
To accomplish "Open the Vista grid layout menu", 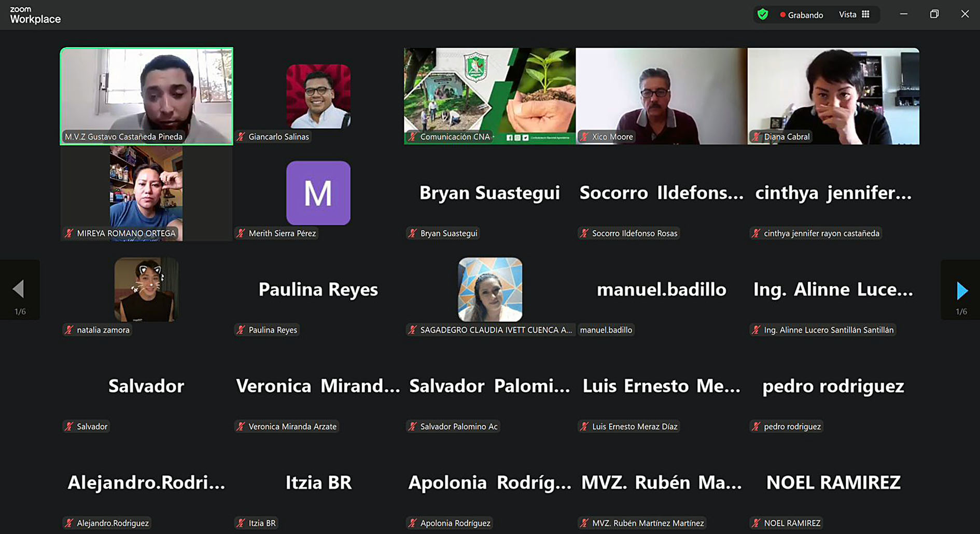I will click(854, 15).
